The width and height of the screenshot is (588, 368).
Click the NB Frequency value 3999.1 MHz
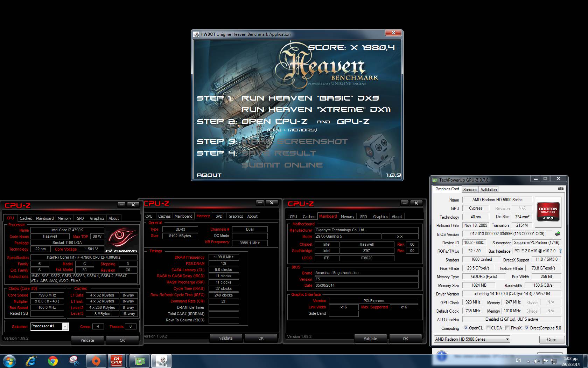[250, 243]
